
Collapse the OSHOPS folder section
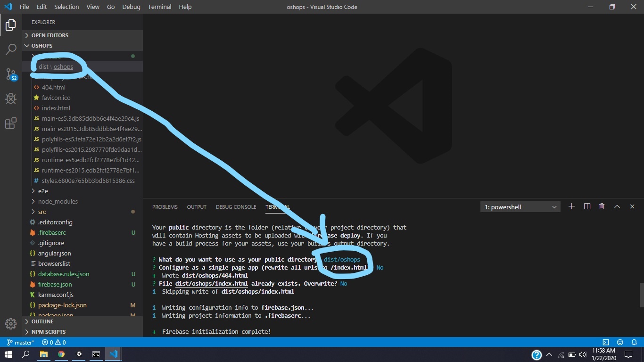click(x=83, y=46)
